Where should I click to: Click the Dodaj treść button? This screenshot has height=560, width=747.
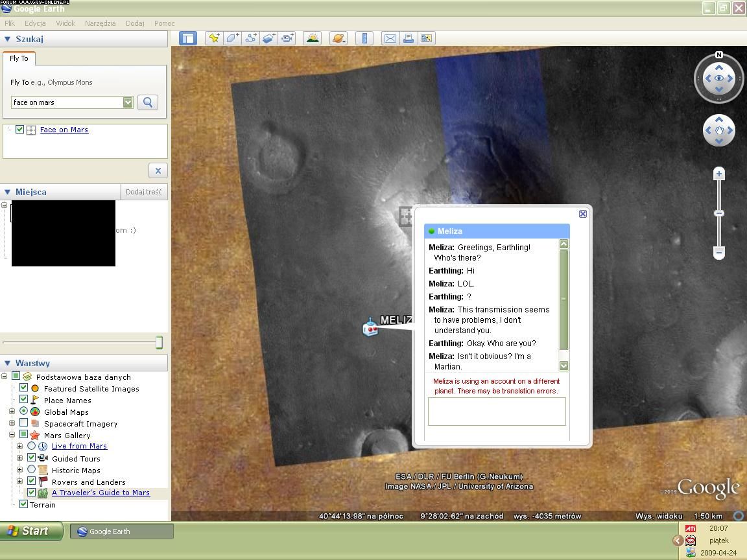[x=144, y=192]
